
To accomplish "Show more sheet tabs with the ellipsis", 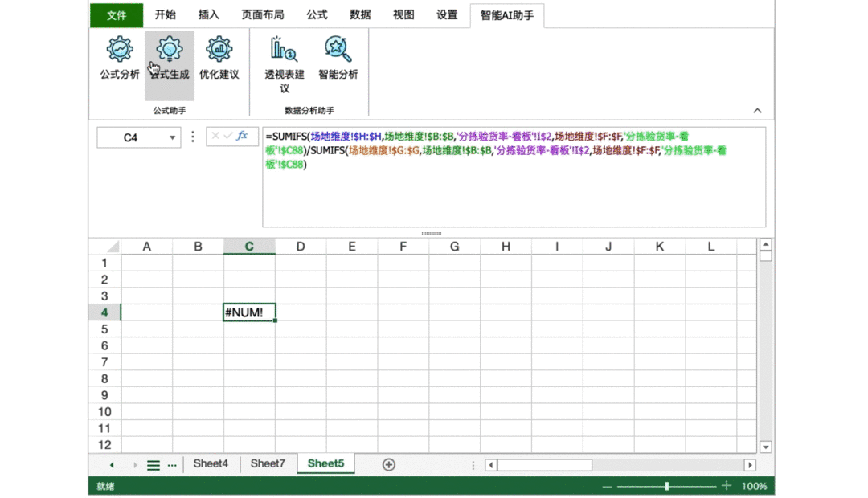I will tap(172, 465).
